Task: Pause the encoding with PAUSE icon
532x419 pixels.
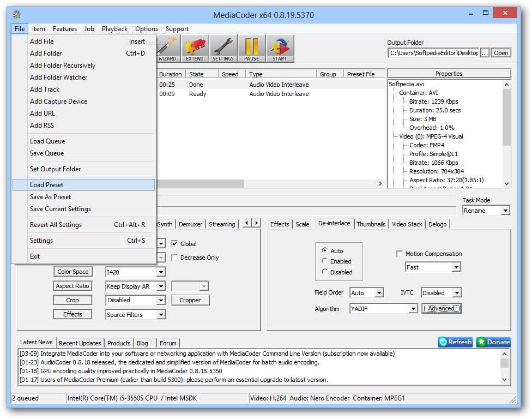Action: 251,49
